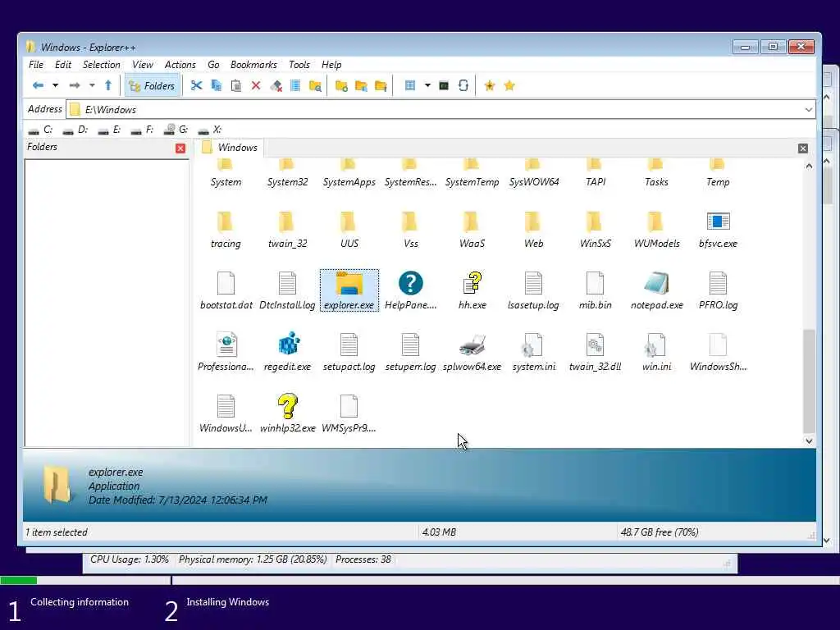
Task: Switch to drive C:
Action: click(x=41, y=129)
